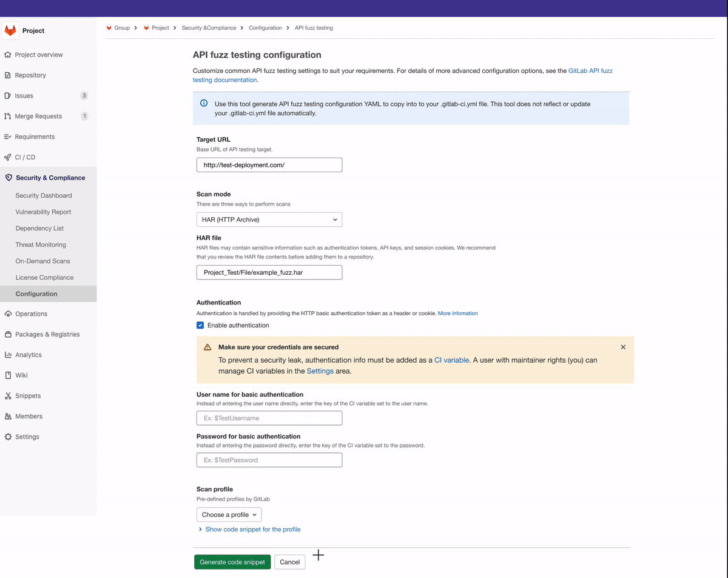This screenshot has width=728, height=578.
Task: Uncheck the Enable authentication checkbox
Action: [x=200, y=326]
